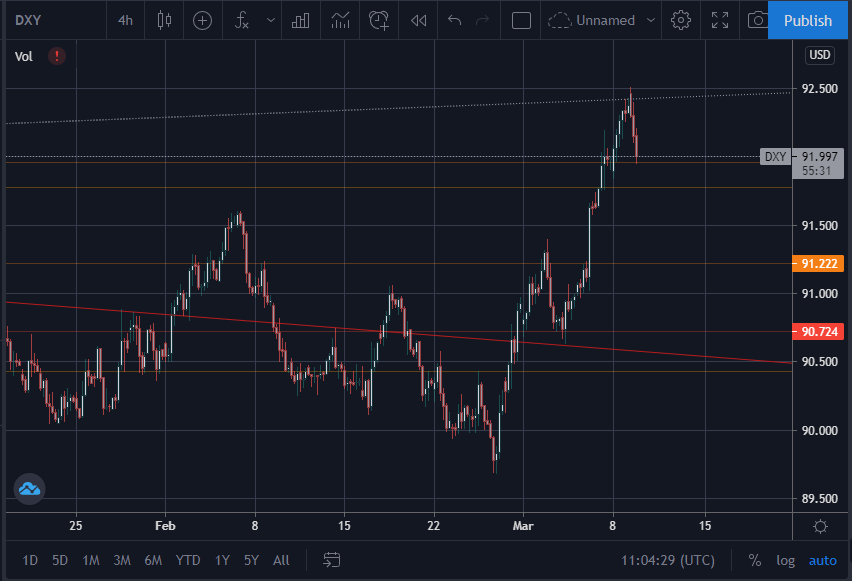Enter fullscreen mode
The width and height of the screenshot is (852, 581).
point(720,21)
